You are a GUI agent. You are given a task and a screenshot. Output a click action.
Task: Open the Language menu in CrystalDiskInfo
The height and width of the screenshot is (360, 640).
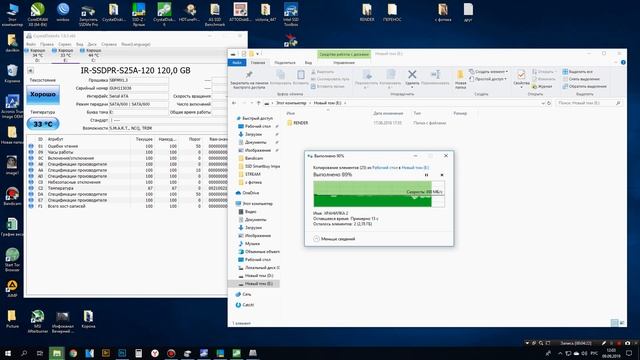[x=136, y=44]
